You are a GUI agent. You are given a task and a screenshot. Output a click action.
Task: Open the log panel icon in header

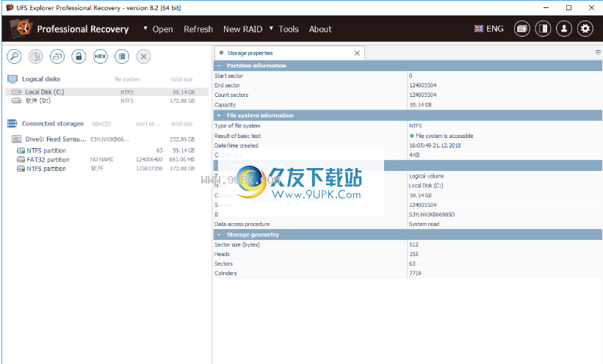522,29
